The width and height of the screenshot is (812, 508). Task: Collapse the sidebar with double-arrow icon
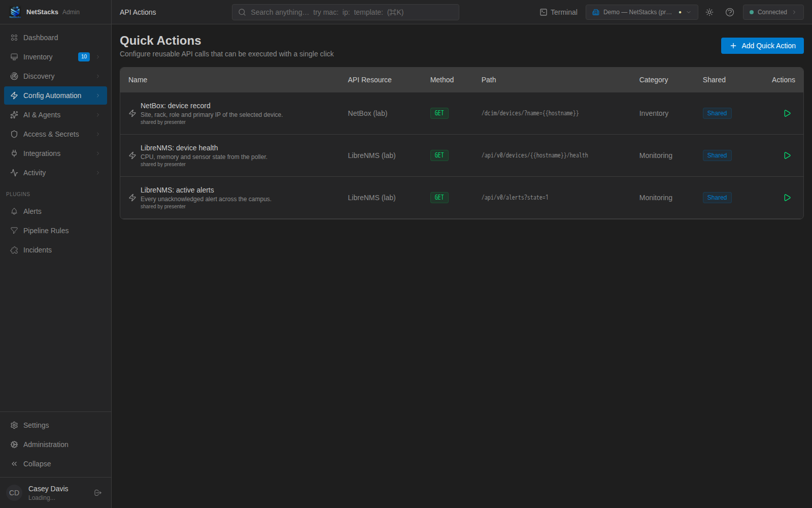click(x=14, y=464)
